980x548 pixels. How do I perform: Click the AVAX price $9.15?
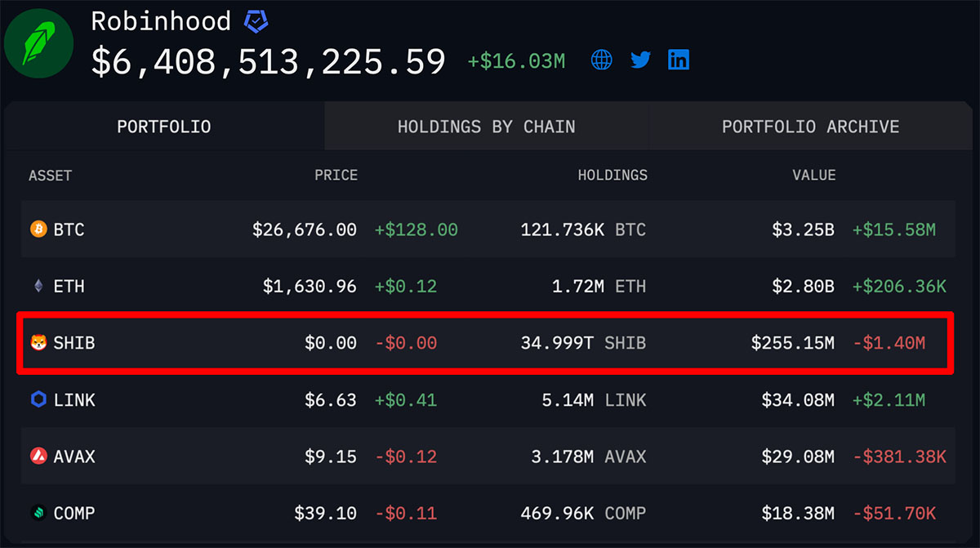(x=331, y=457)
